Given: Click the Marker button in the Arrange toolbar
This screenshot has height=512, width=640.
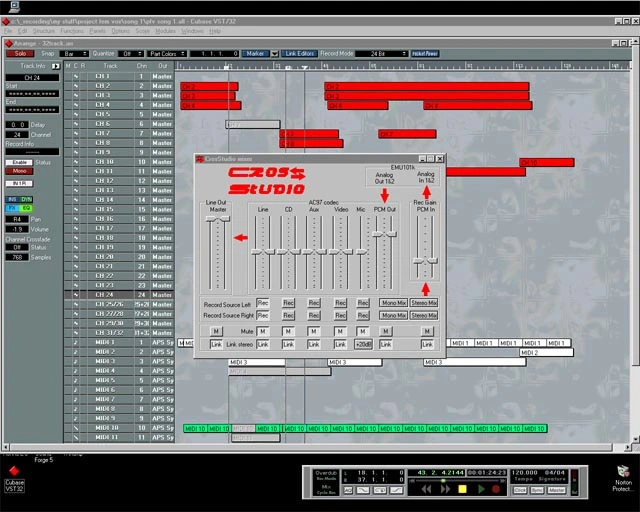Looking at the screenshot, I should click(256, 53).
